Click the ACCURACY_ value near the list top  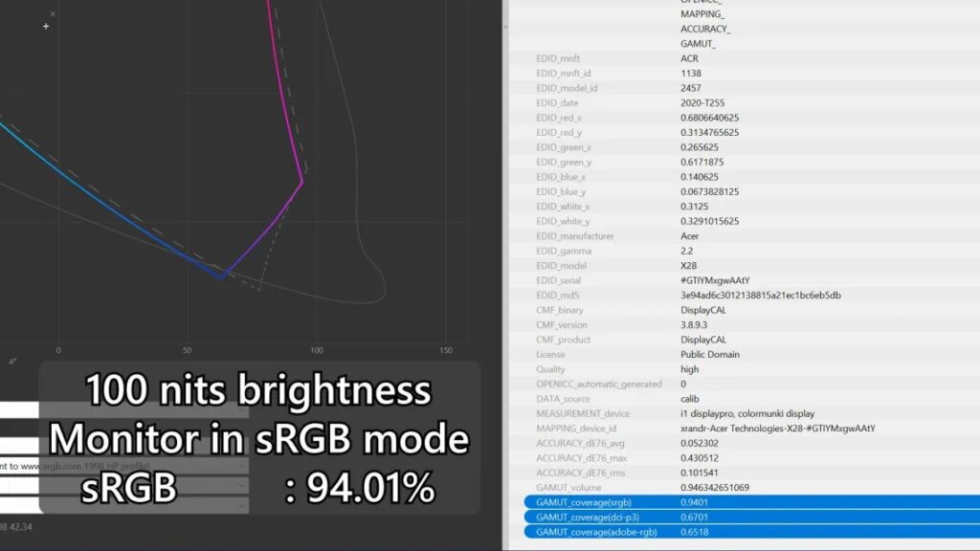coord(705,29)
